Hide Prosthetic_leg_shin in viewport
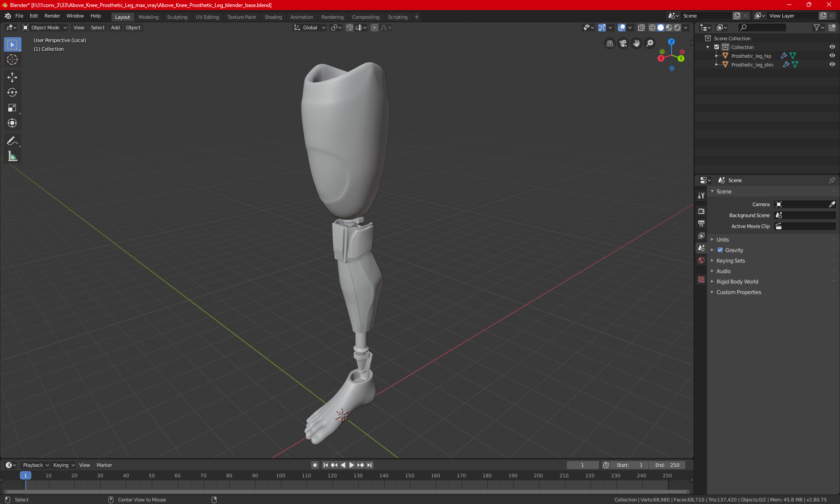Viewport: 840px width, 504px height. [832, 64]
